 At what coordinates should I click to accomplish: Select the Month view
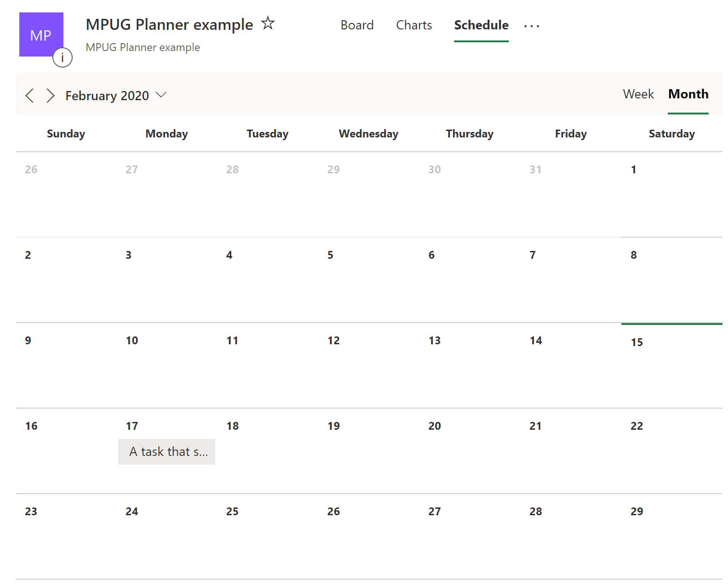click(x=688, y=94)
